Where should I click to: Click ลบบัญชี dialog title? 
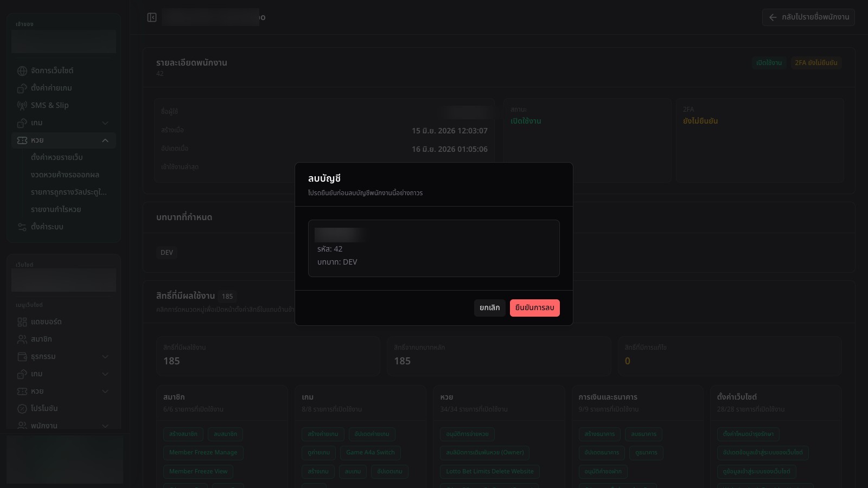tap(324, 179)
